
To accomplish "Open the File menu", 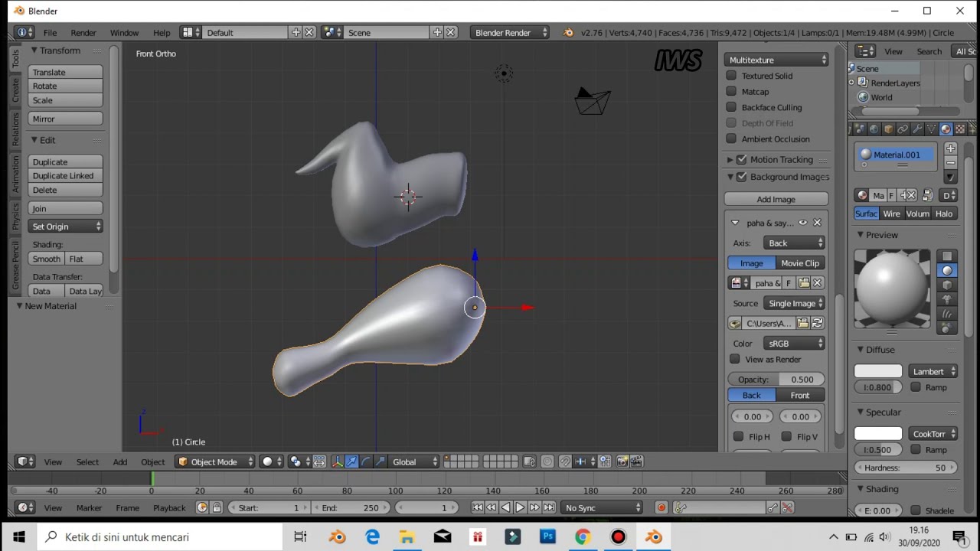I will pyautogui.click(x=50, y=33).
